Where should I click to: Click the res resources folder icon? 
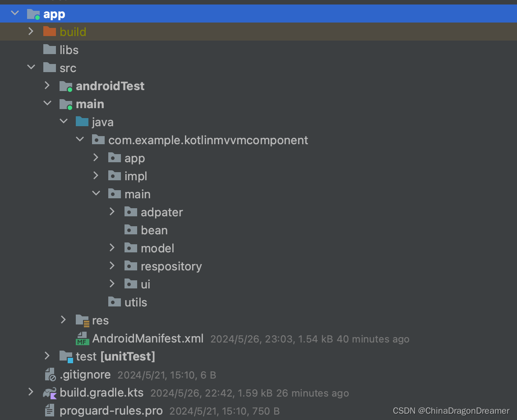point(82,320)
